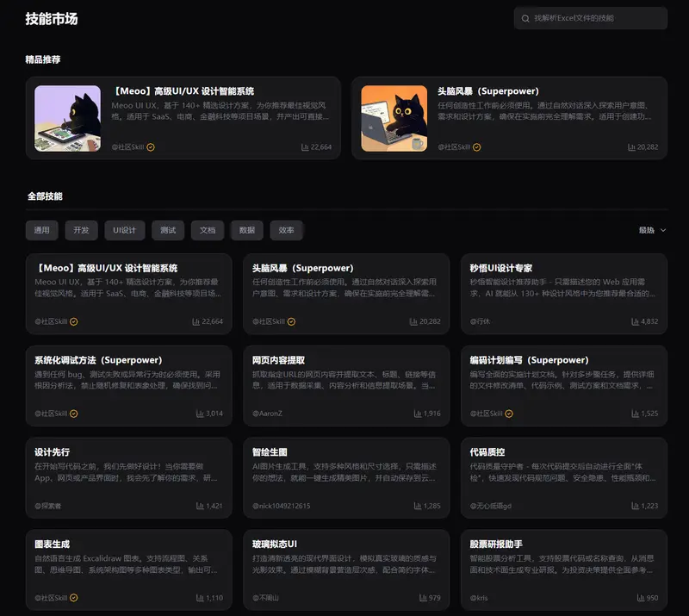Image resolution: width=689 pixels, height=616 pixels.
Task: Click the 全部技能 section heading
Action: click(x=46, y=196)
